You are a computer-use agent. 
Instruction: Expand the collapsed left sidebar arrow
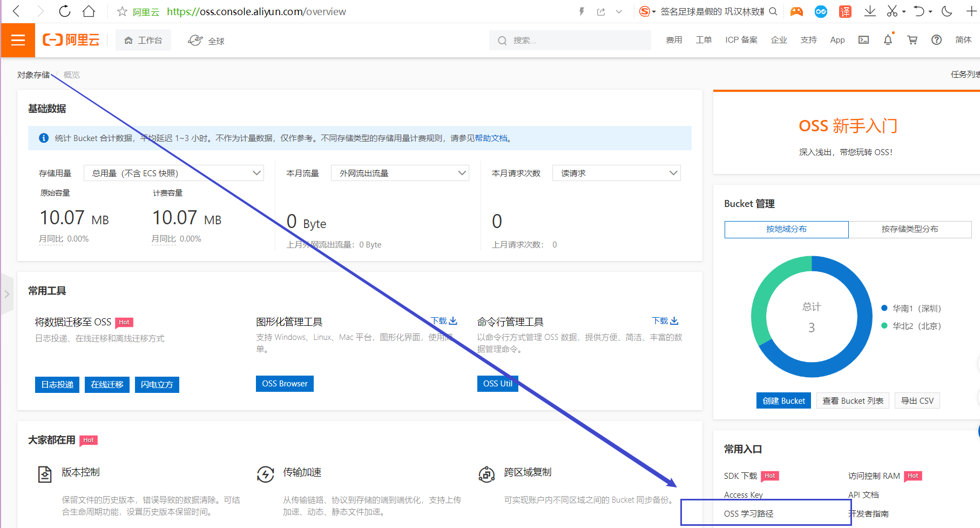7,294
